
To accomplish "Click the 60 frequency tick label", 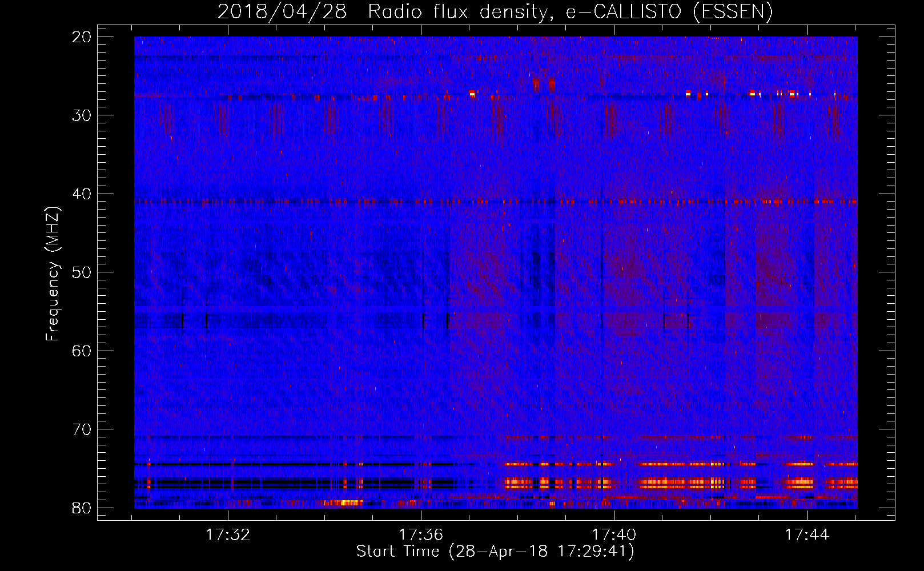I will coord(82,351).
